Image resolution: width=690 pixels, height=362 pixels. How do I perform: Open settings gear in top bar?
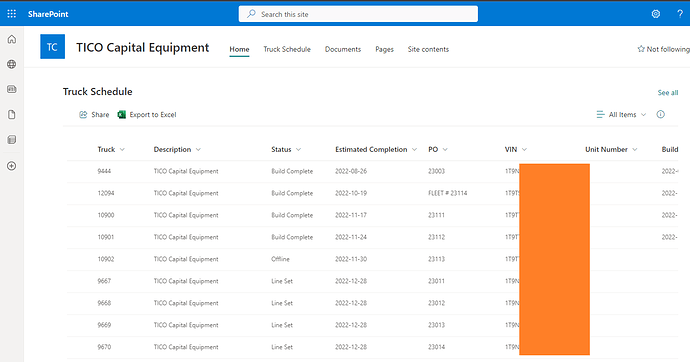coord(656,14)
